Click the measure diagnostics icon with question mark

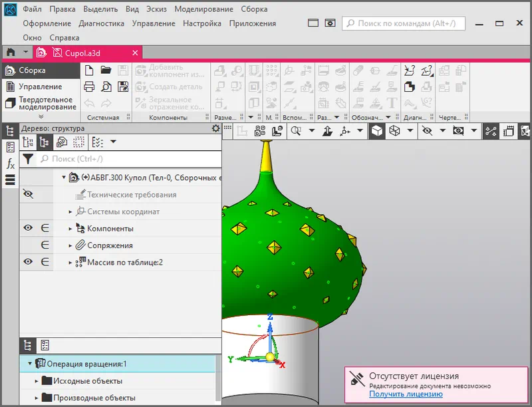410,70
